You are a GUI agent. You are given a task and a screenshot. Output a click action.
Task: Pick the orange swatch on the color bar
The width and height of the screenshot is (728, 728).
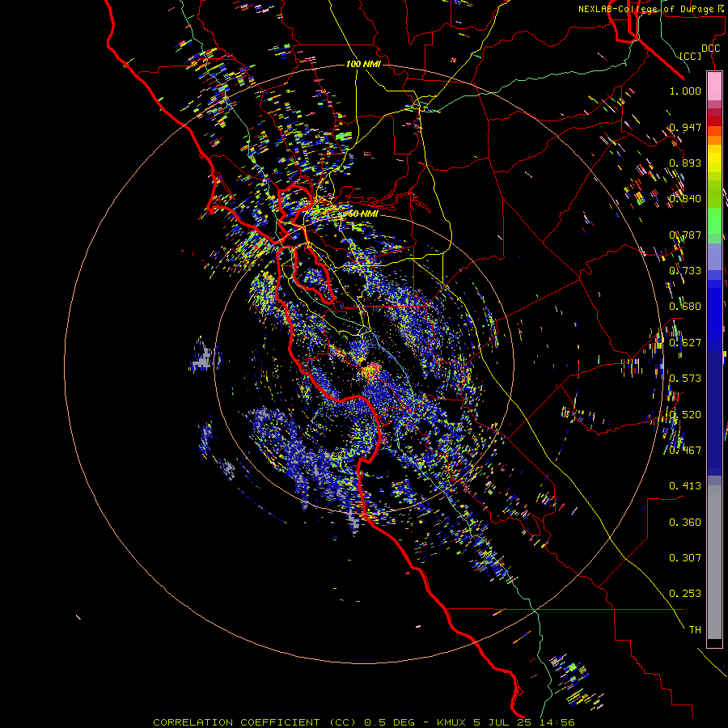(714, 140)
